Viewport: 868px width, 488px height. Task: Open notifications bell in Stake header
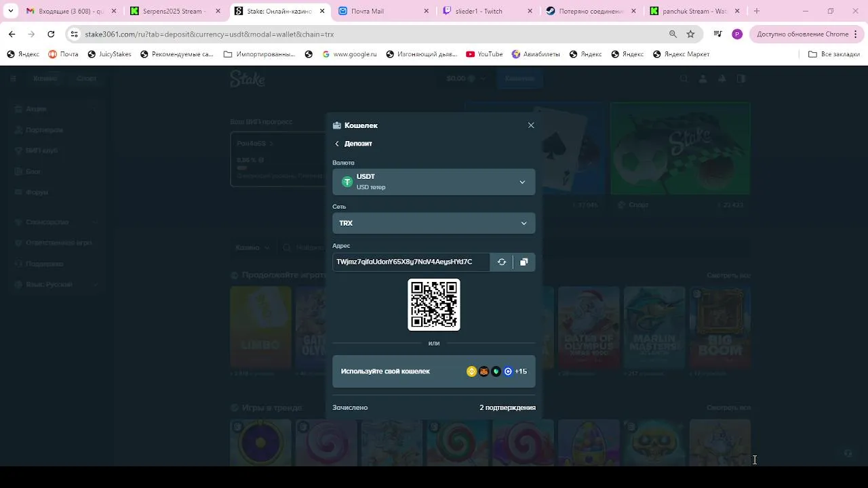coord(722,79)
